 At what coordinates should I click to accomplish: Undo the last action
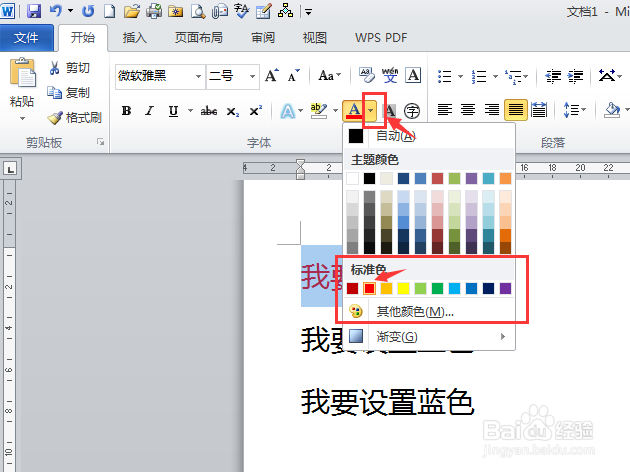tap(56, 11)
